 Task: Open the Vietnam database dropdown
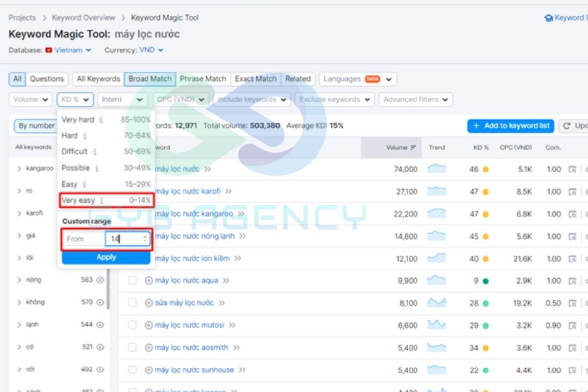[68, 50]
